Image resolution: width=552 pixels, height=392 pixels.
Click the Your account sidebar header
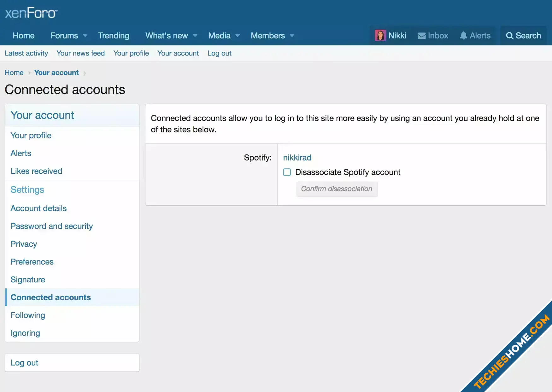click(x=72, y=115)
